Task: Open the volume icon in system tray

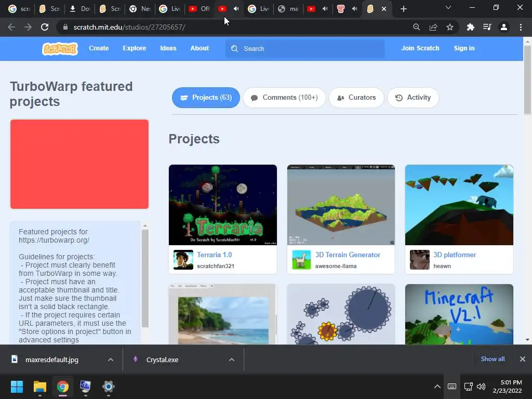Action: pyautogui.click(x=481, y=387)
